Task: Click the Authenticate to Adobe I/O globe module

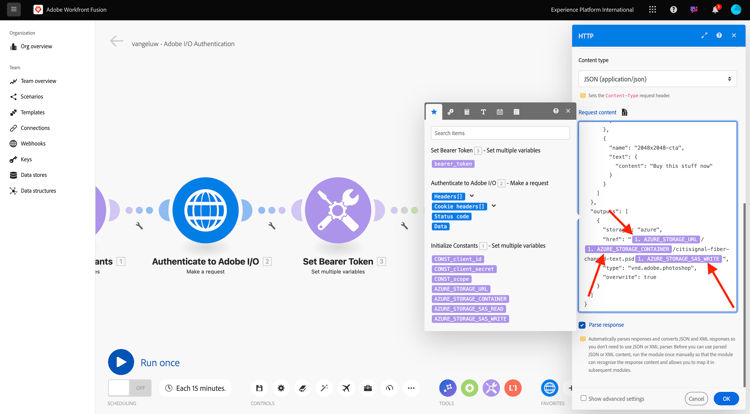Action: point(205,210)
